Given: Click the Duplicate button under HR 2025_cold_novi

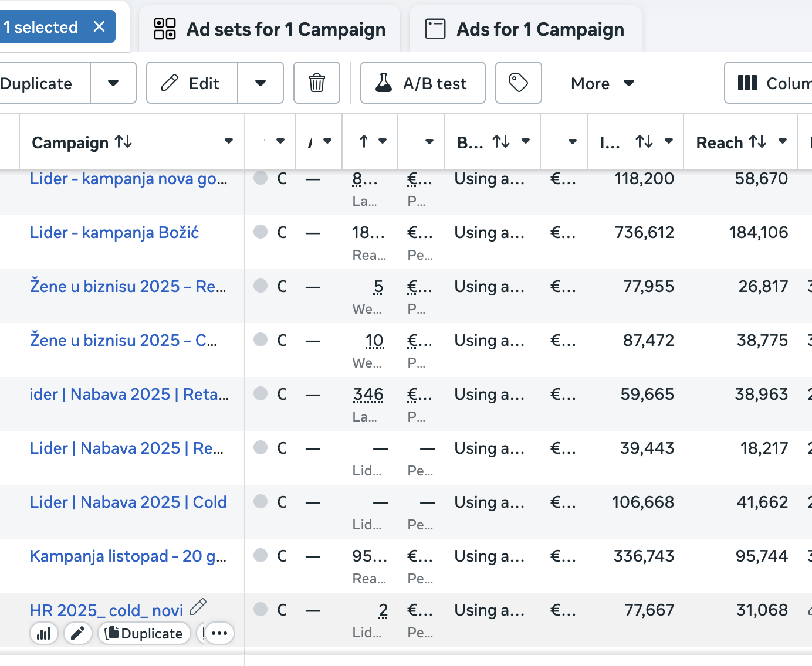Looking at the screenshot, I should tap(144, 633).
